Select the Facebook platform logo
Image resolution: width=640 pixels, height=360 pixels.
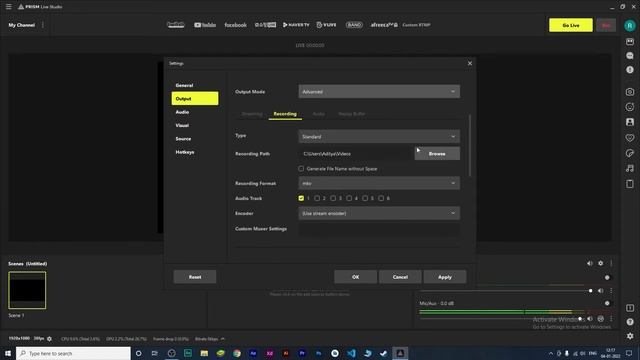236,25
